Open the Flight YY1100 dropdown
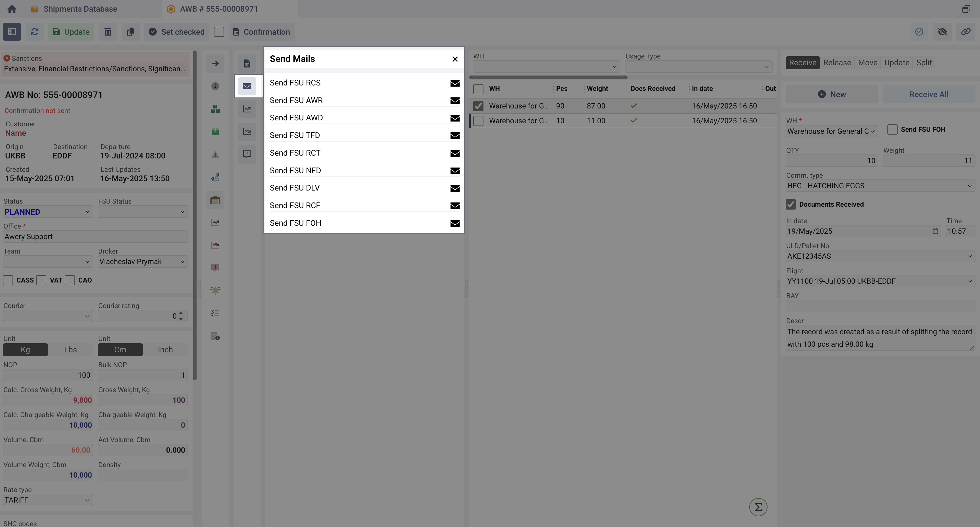 point(879,281)
